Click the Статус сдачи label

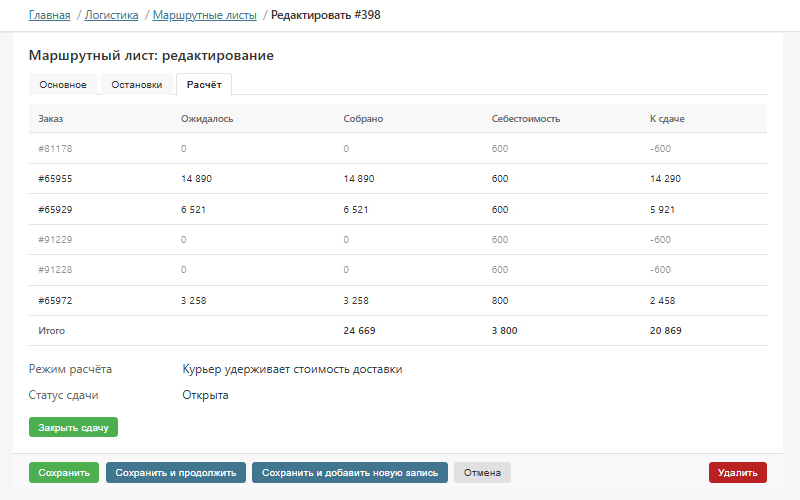(63, 395)
